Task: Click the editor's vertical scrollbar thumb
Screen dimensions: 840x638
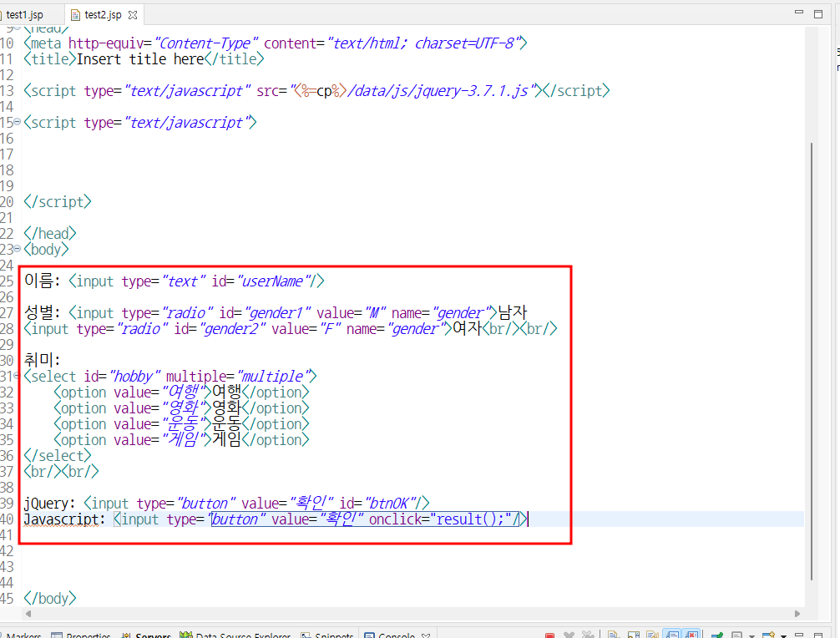Action: (x=812, y=362)
